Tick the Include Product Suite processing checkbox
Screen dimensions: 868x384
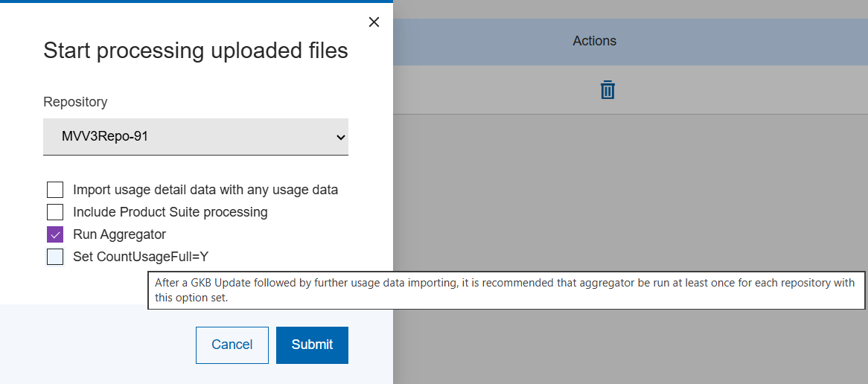[x=55, y=212]
